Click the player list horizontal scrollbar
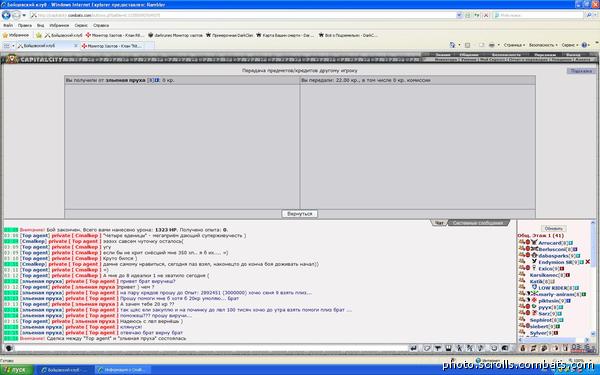The height and width of the screenshot is (375, 600). [554, 340]
